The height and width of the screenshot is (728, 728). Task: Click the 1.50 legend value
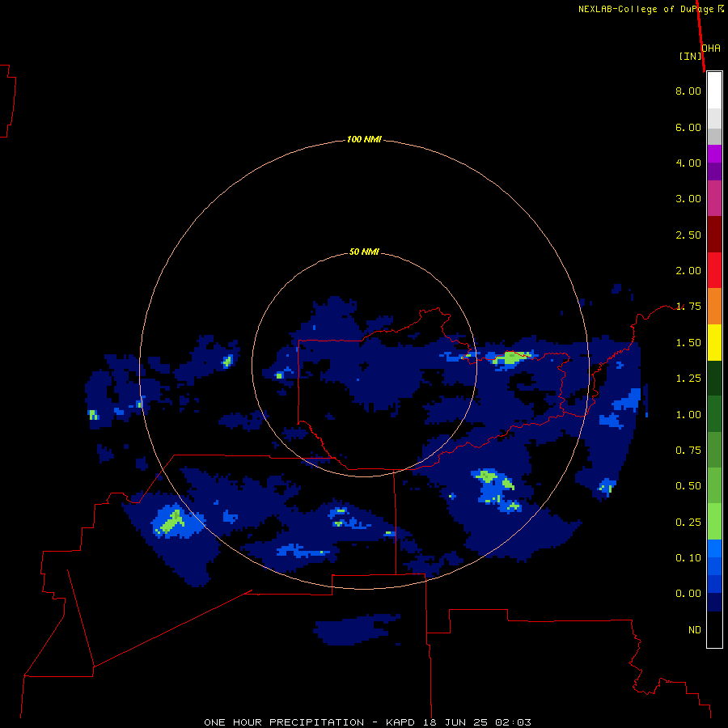click(688, 343)
